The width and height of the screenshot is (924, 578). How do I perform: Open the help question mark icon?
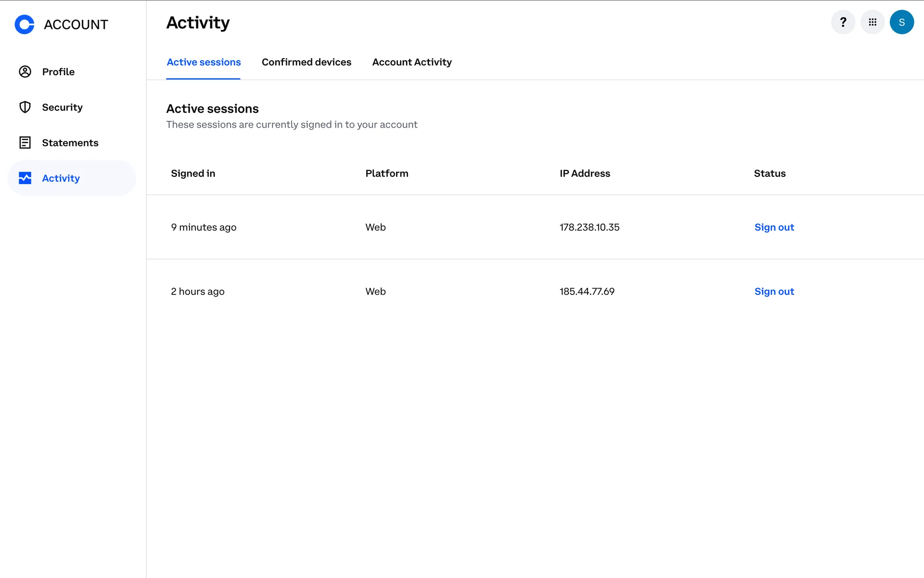click(x=843, y=22)
